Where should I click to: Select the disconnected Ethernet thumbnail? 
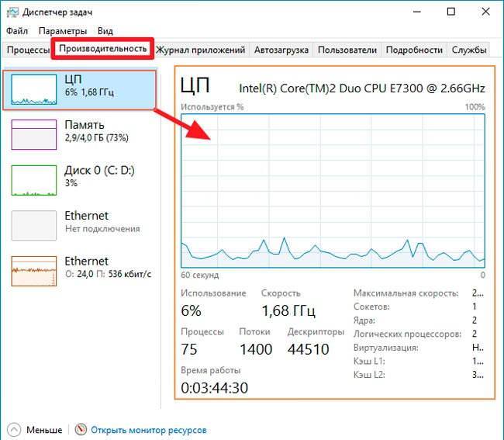point(34,226)
